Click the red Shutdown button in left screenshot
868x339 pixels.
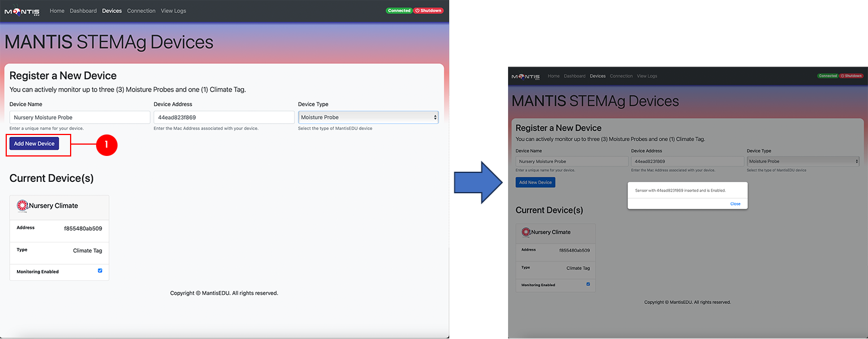tap(428, 11)
